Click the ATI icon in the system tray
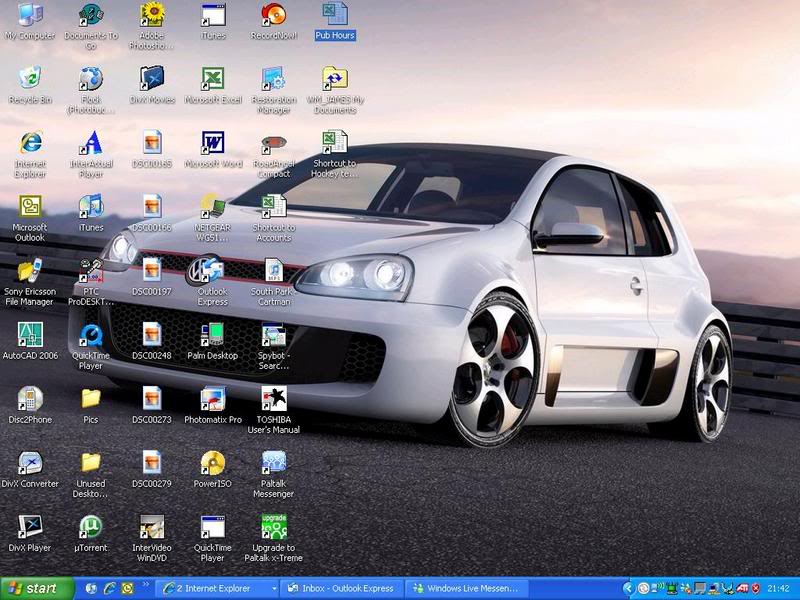 point(744,588)
